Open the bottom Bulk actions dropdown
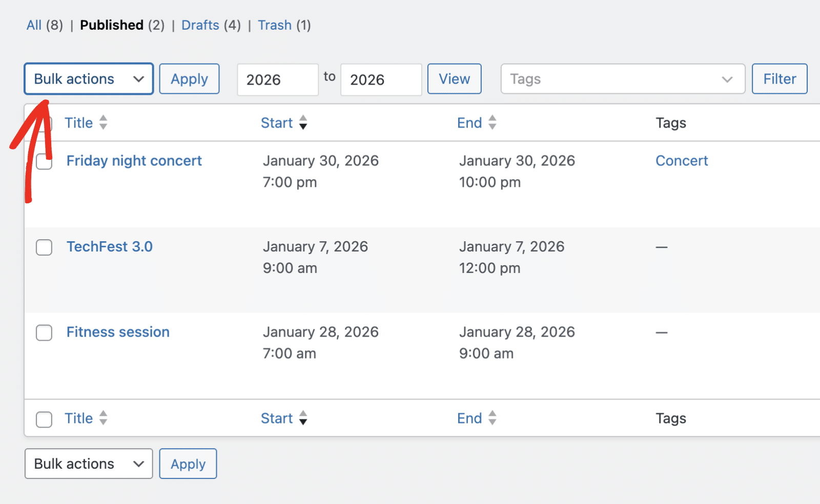This screenshot has height=504, width=820. pos(88,464)
